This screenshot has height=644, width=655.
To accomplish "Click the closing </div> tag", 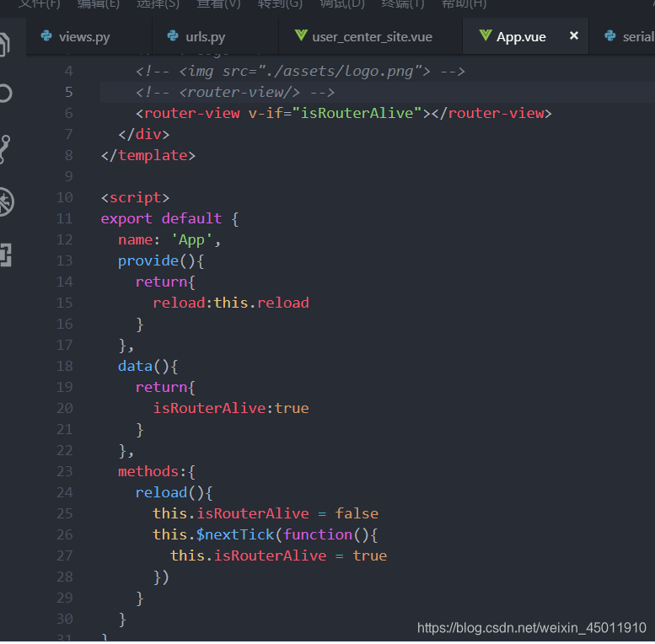I will tap(143, 135).
